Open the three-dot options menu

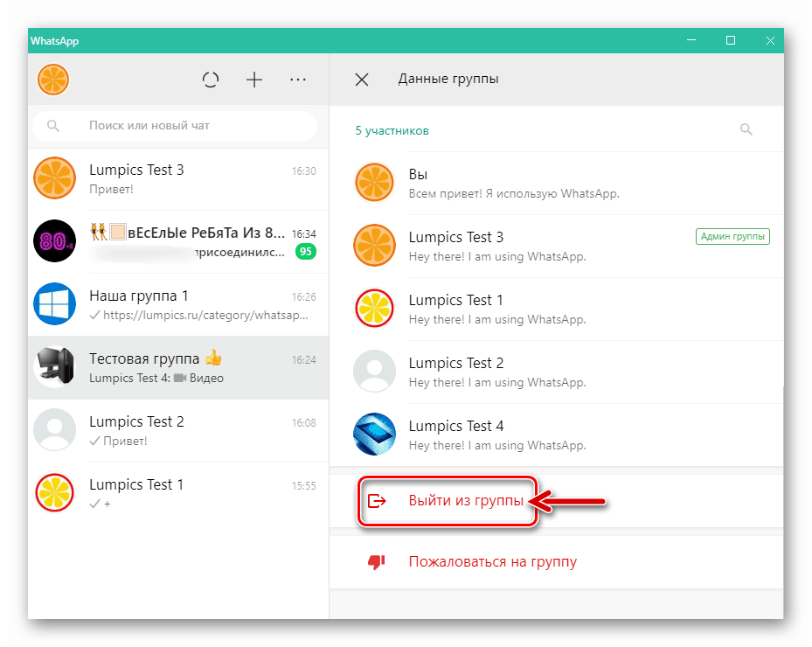click(x=298, y=79)
